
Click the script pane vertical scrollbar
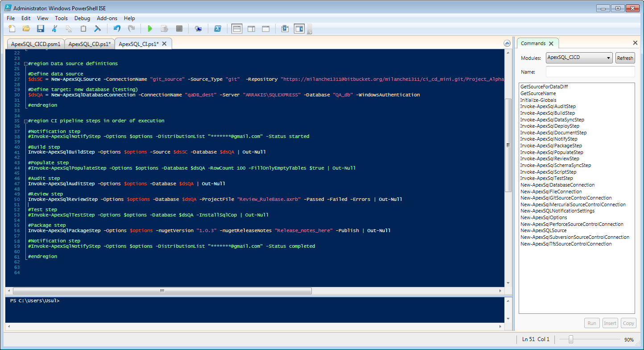[x=508, y=146]
